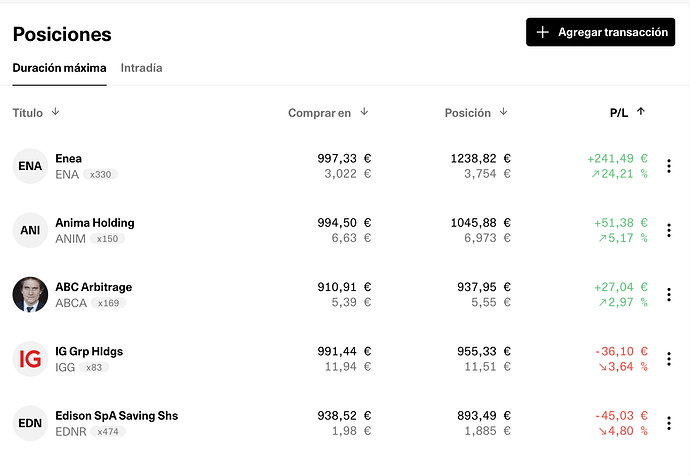Click the red IG company logo
The width and height of the screenshot is (690, 475).
30,359
